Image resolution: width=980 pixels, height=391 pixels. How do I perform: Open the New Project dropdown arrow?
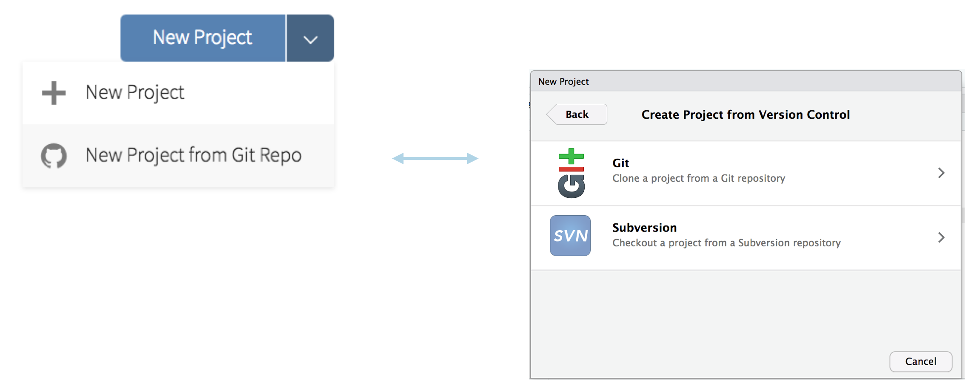click(x=311, y=39)
